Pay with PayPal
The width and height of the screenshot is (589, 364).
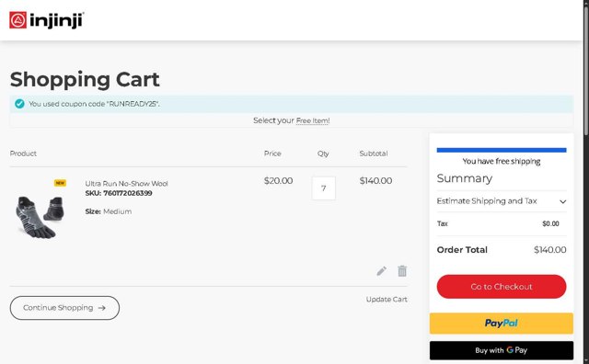502,324
